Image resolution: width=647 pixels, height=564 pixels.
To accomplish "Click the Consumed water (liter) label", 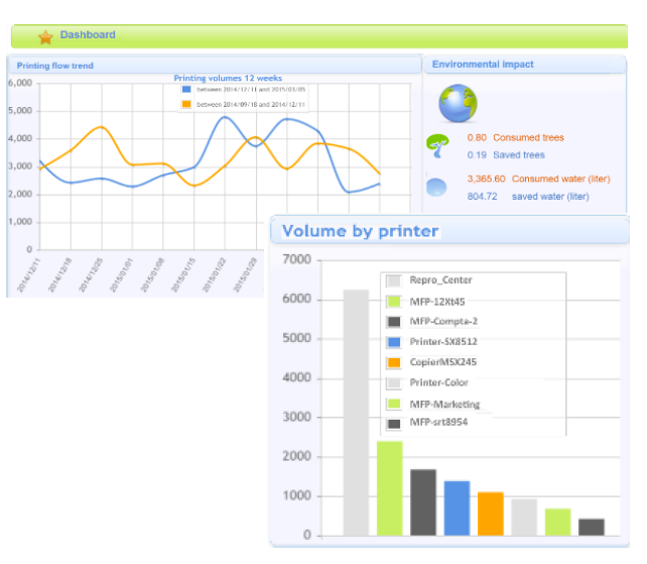I will (x=560, y=179).
